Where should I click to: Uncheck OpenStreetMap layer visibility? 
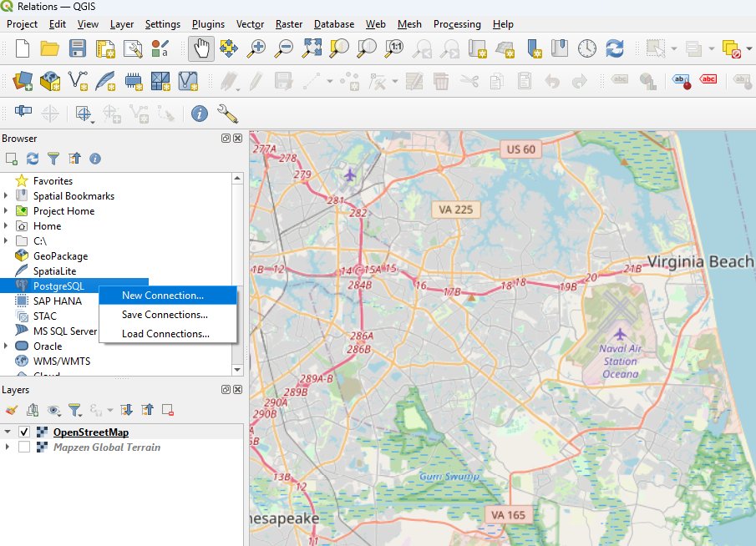pyautogui.click(x=24, y=432)
